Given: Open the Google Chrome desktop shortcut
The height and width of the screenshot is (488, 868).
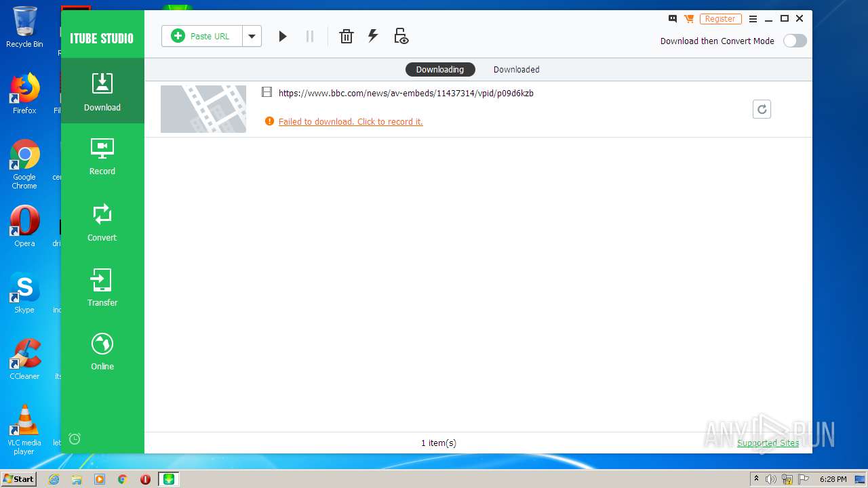Looking at the screenshot, I should coord(24,164).
